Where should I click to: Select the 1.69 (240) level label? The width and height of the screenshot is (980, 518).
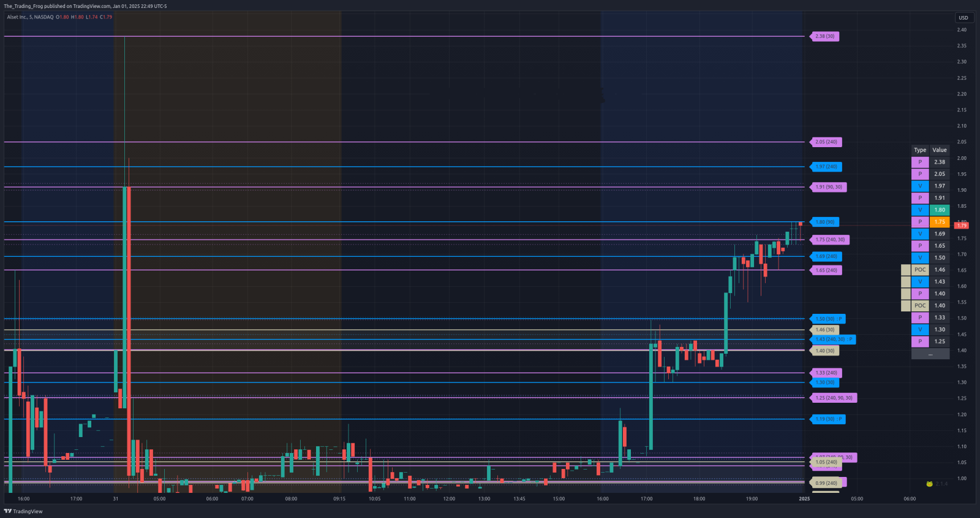click(x=826, y=256)
